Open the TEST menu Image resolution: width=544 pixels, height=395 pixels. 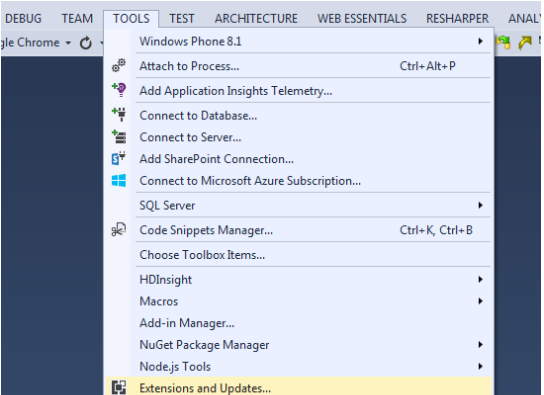click(x=182, y=18)
